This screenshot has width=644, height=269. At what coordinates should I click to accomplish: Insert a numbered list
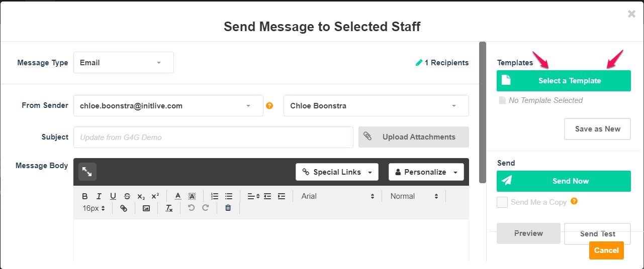[x=215, y=196]
